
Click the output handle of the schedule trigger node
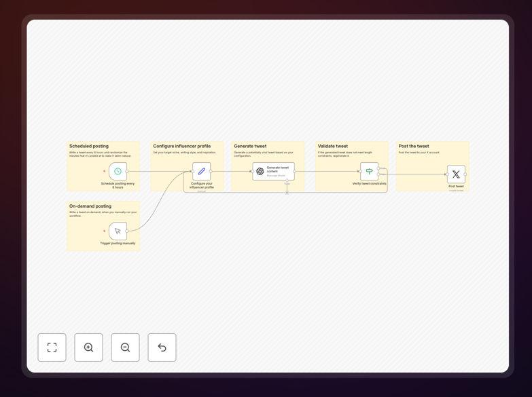click(x=127, y=171)
